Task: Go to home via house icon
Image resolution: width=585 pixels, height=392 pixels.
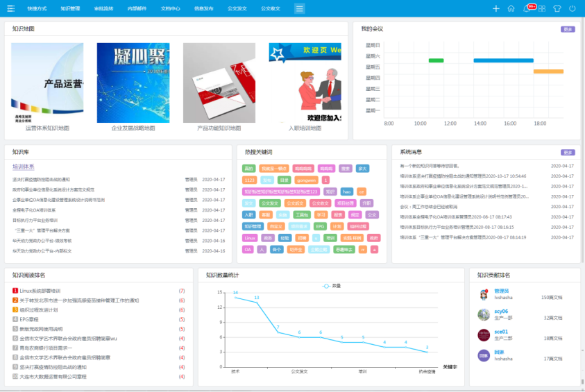Action: (511, 8)
